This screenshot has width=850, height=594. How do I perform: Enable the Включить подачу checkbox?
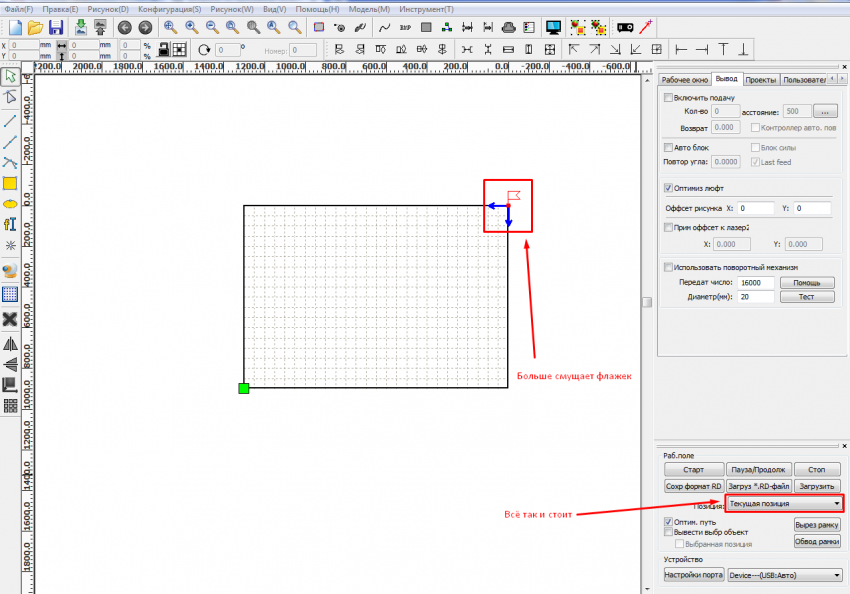(x=668, y=97)
